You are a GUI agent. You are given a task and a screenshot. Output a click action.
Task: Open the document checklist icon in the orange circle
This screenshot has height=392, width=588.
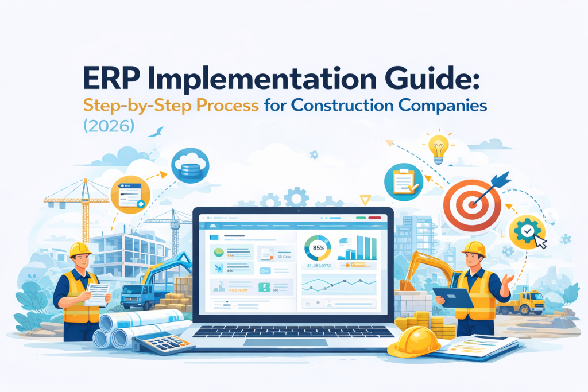click(x=130, y=193)
